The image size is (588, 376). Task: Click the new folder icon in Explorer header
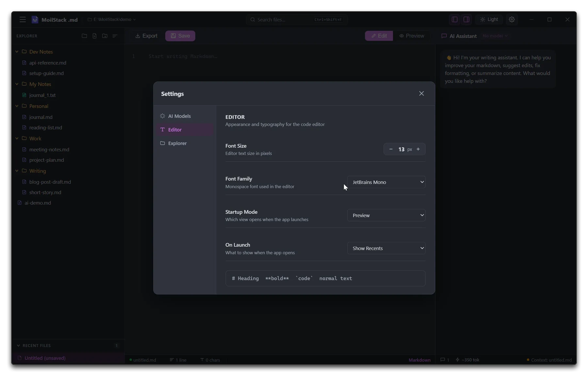coord(105,36)
